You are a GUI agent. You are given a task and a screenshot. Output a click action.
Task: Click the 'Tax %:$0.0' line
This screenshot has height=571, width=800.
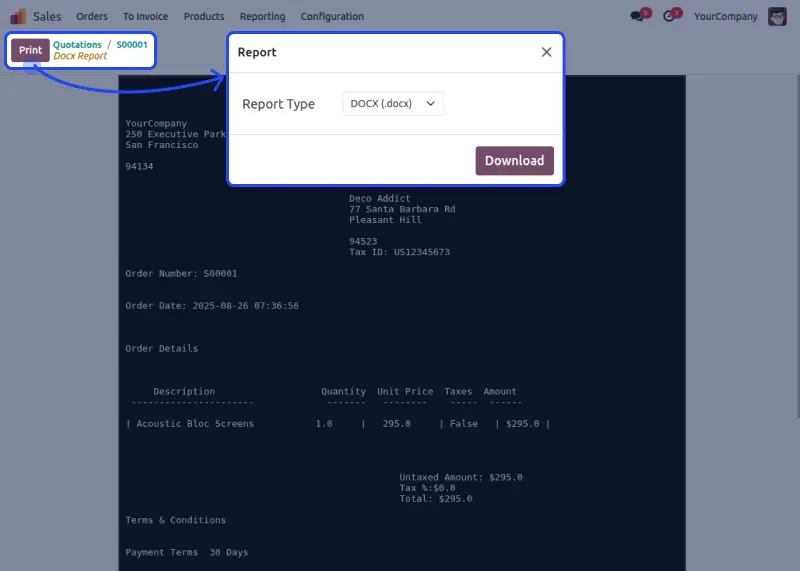coord(427,488)
